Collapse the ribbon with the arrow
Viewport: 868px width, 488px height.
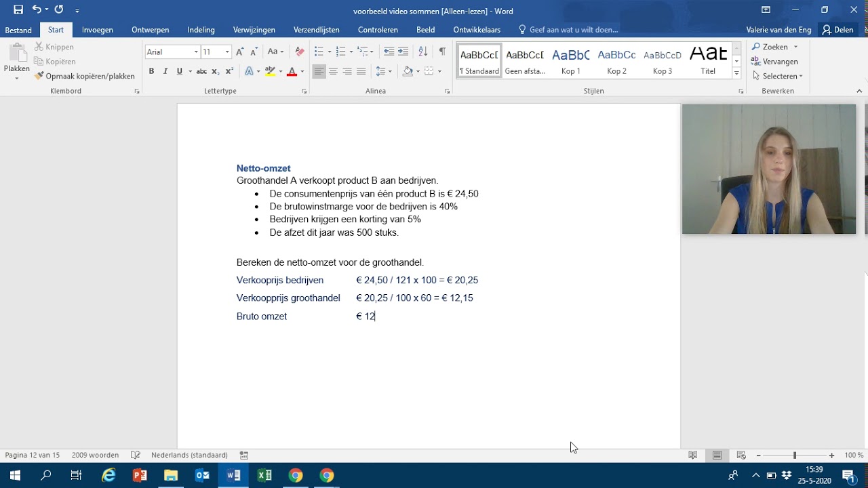pos(859,91)
